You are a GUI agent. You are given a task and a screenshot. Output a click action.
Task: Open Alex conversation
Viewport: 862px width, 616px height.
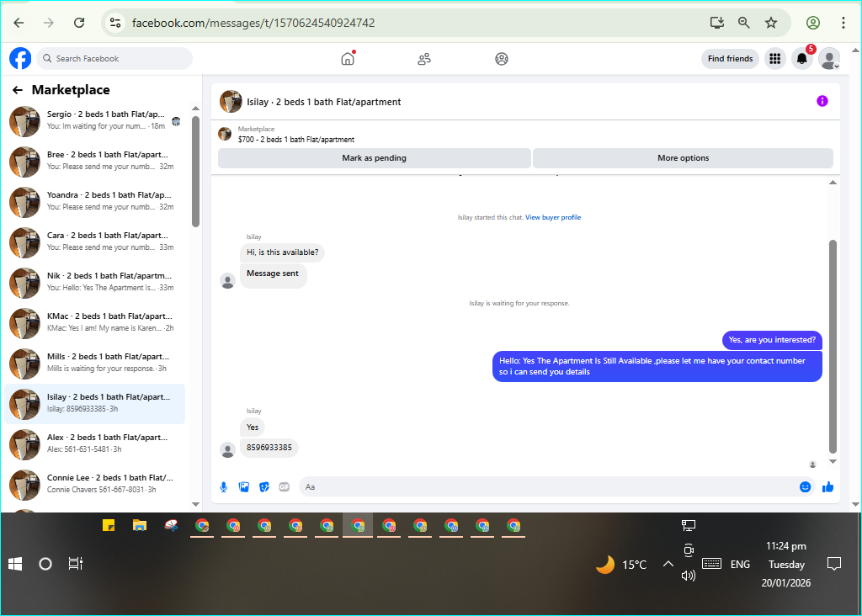(94, 444)
